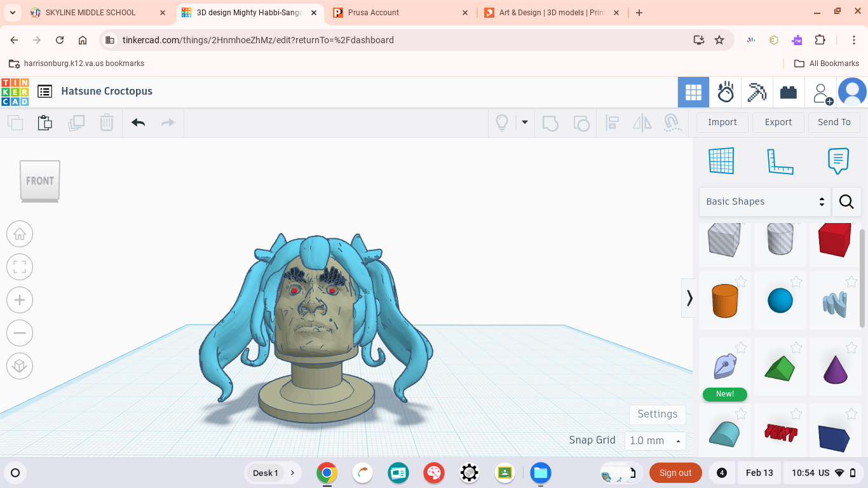Open the design list menu icon

pyautogui.click(x=44, y=91)
